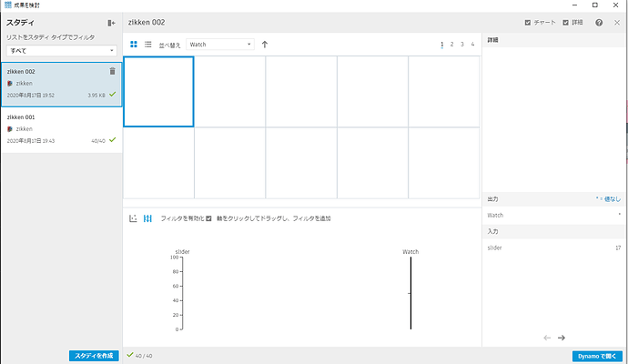
Task: Select the zikken 001 study
Action: [61, 129]
